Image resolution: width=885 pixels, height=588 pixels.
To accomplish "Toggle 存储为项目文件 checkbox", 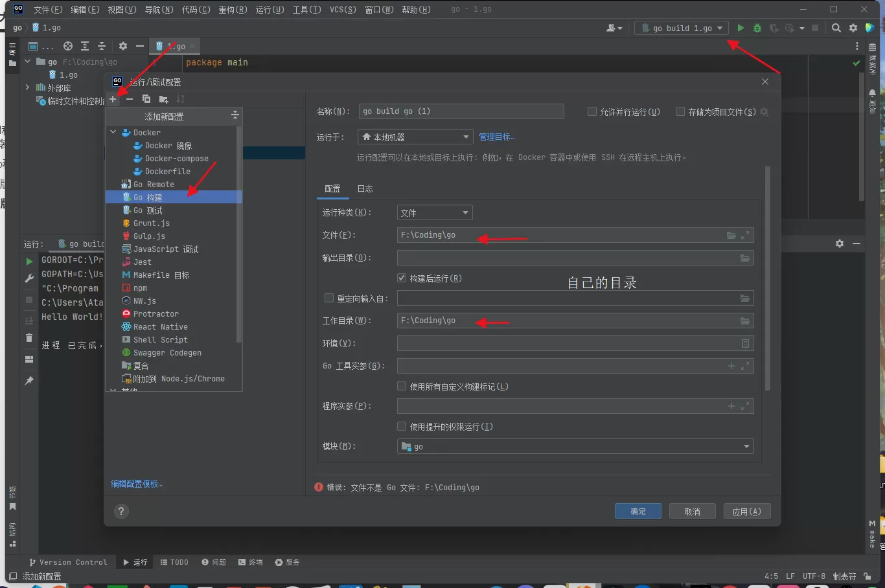I will tap(680, 111).
